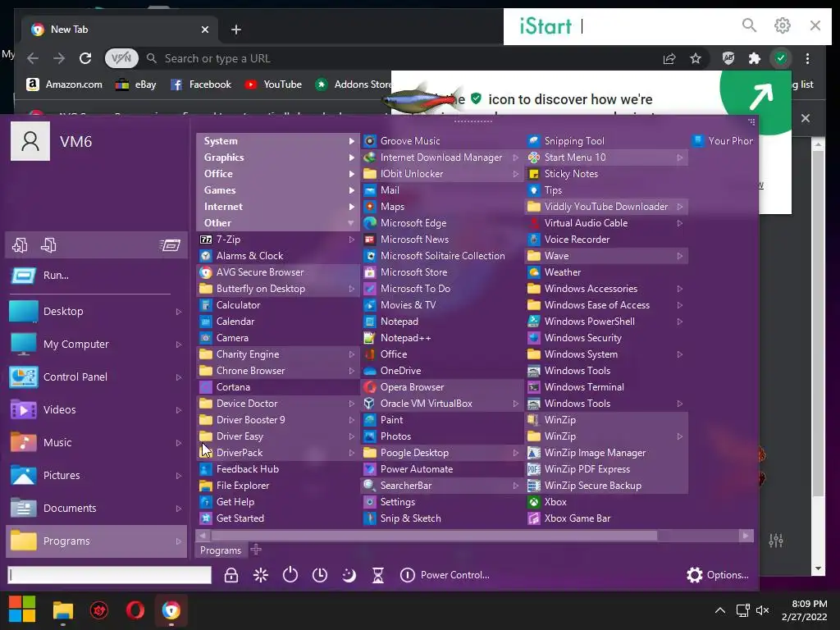Launch 7-Zip from program list
This screenshot has width=840, height=630.
[x=278, y=240]
